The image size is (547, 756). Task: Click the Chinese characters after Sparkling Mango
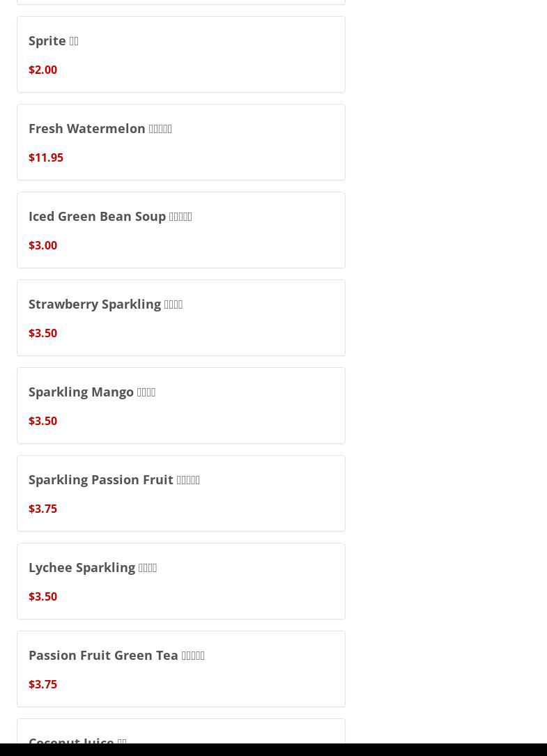[146, 392]
